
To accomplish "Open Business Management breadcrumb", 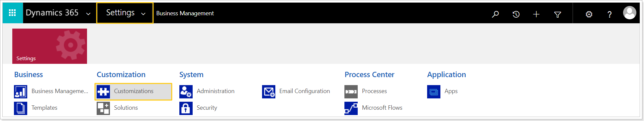I will tap(185, 13).
